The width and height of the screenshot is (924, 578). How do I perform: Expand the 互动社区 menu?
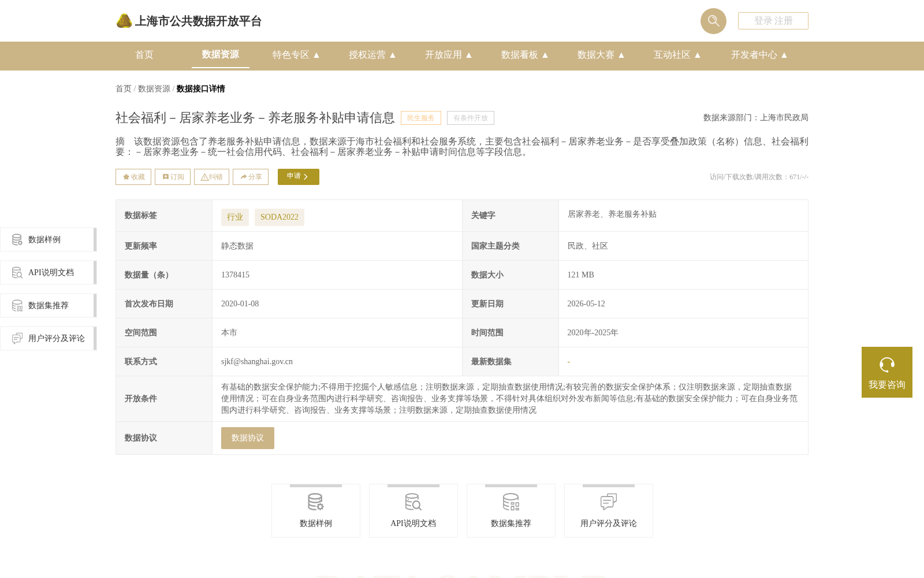[677, 55]
